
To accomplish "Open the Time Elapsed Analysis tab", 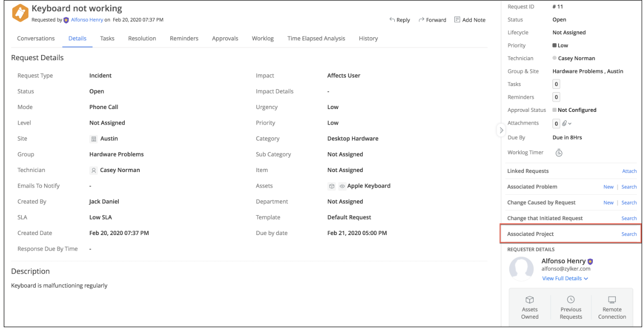I will [x=316, y=39].
